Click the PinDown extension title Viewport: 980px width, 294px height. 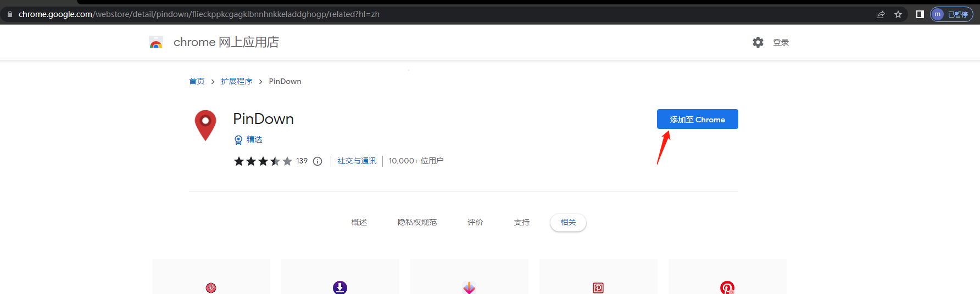click(x=263, y=119)
